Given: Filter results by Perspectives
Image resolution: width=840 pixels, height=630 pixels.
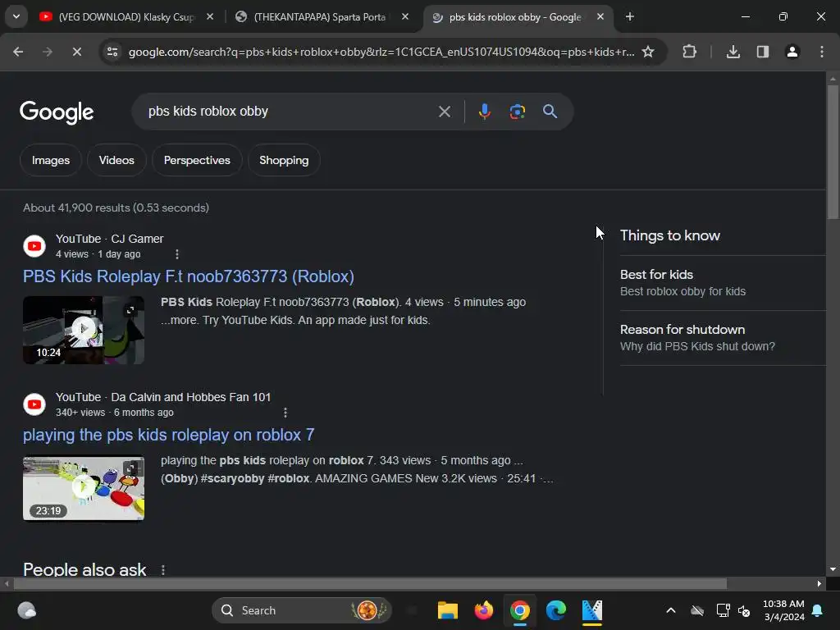Looking at the screenshot, I should pos(197,160).
